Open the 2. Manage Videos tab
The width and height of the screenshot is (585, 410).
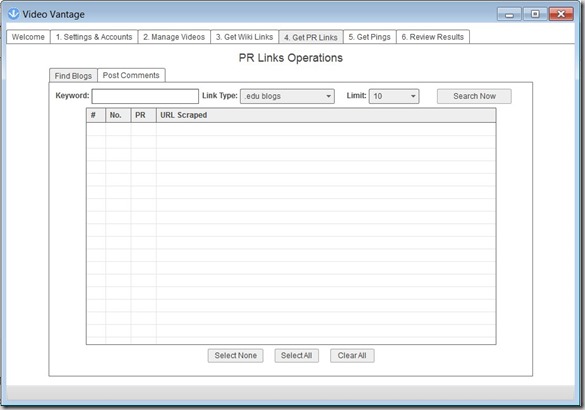pos(174,37)
